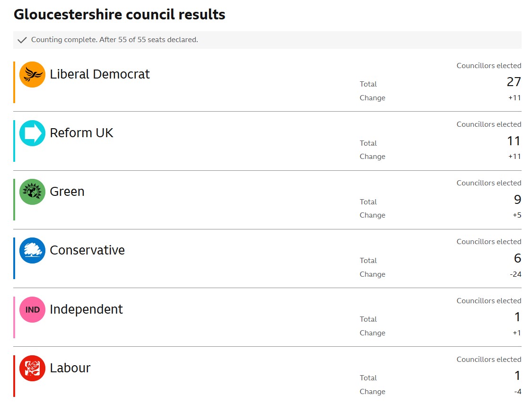Image resolution: width=532 pixels, height=404 pixels.
Task: Click the counting complete checkmark icon
Action: (x=22, y=40)
